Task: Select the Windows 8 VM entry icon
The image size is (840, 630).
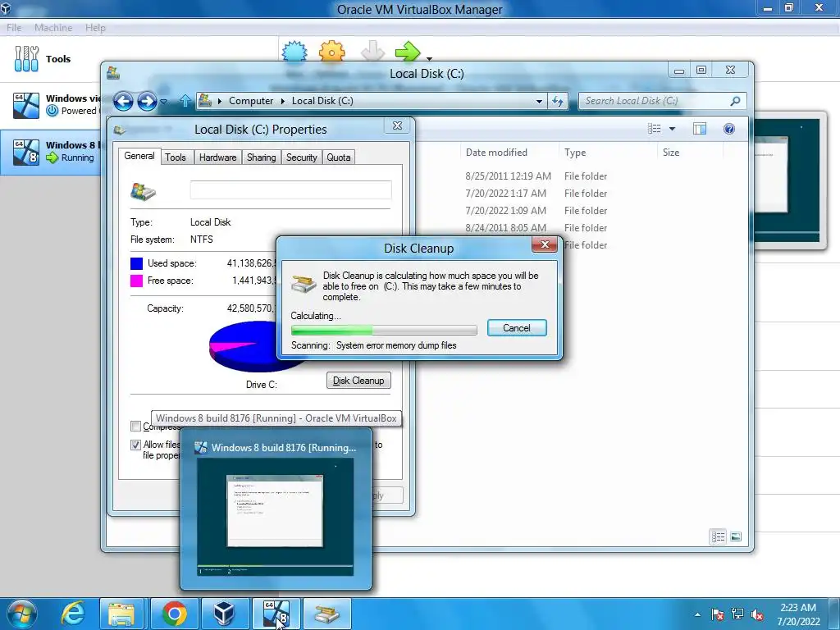Action: click(x=26, y=152)
